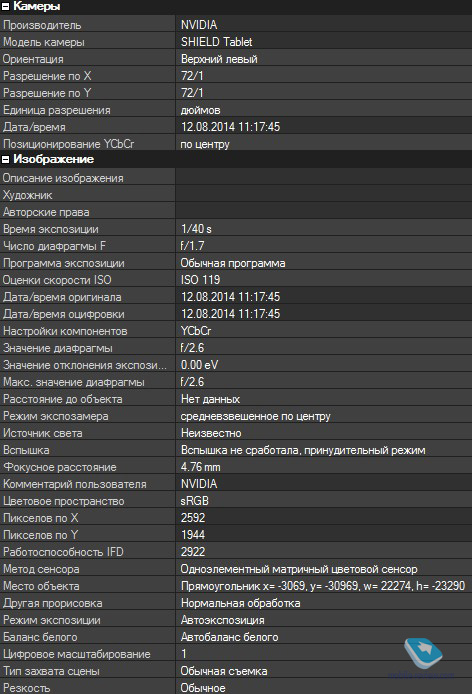The width and height of the screenshot is (472, 694).
Task: Select the NVIDIA manufacturer value
Action: (x=199, y=25)
